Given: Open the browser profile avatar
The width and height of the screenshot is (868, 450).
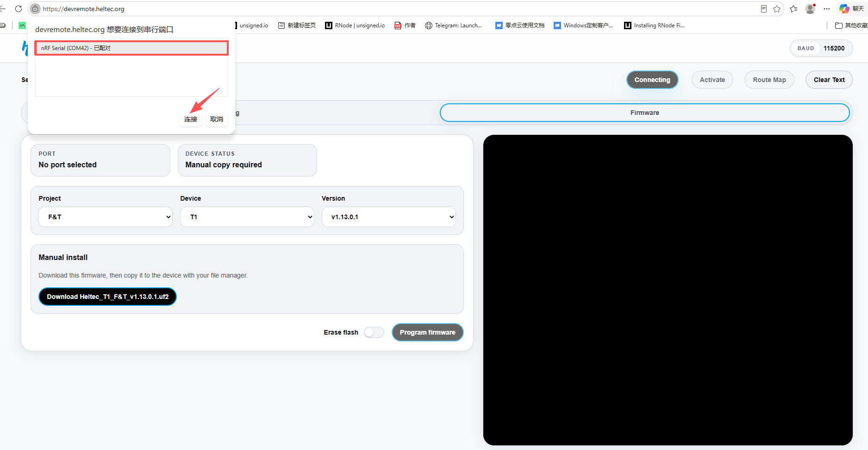Looking at the screenshot, I should point(810,9).
